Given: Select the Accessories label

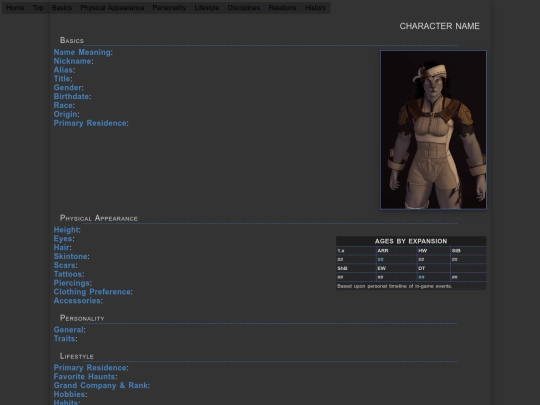Looking at the screenshot, I should pos(77,301).
